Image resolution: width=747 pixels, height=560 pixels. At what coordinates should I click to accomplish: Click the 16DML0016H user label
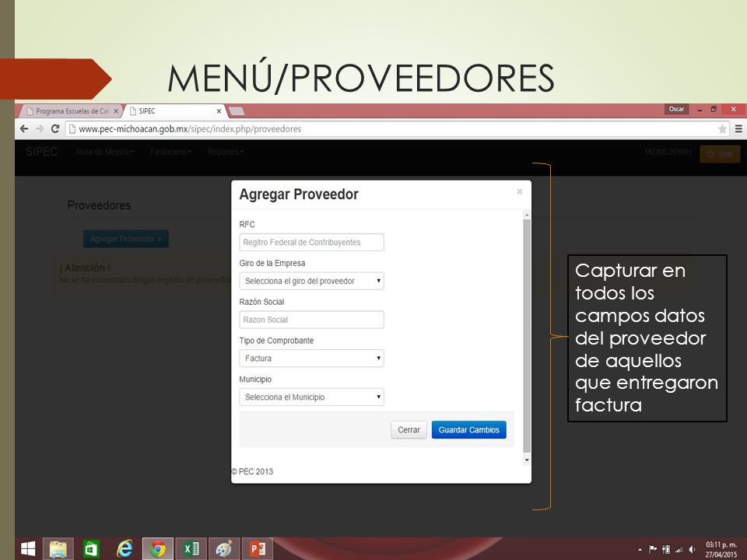click(x=668, y=152)
